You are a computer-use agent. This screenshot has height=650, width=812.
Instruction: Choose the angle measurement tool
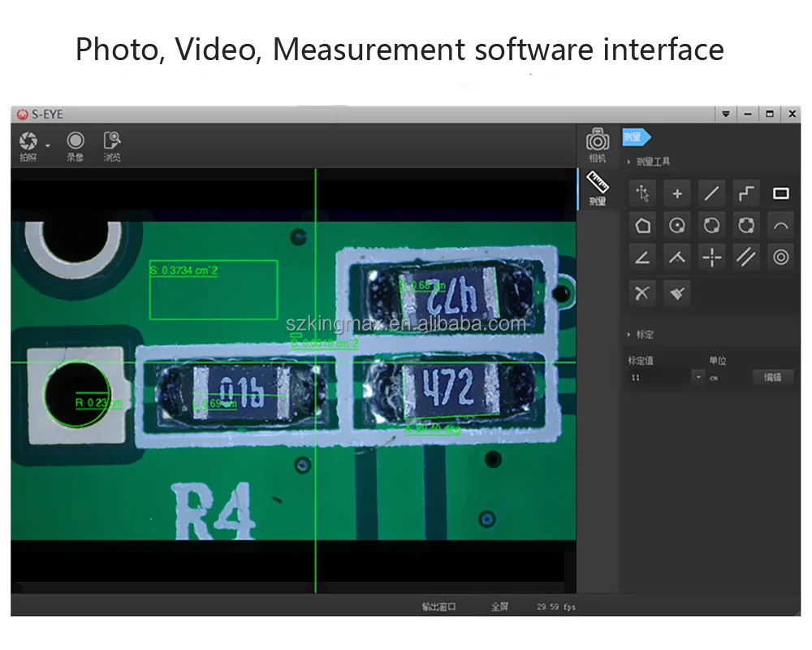(x=642, y=258)
